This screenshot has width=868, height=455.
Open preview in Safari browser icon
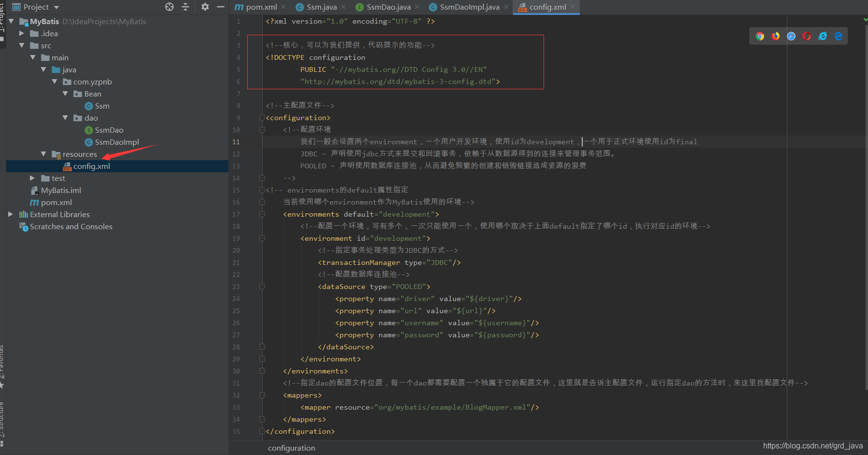pos(791,36)
